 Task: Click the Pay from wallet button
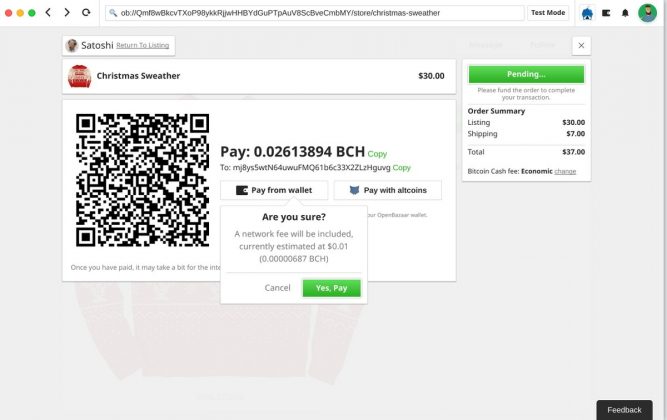[x=274, y=190]
